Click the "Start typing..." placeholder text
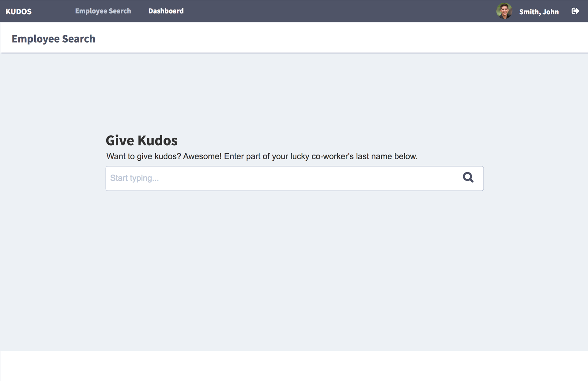588x381 pixels. pyautogui.click(x=134, y=178)
